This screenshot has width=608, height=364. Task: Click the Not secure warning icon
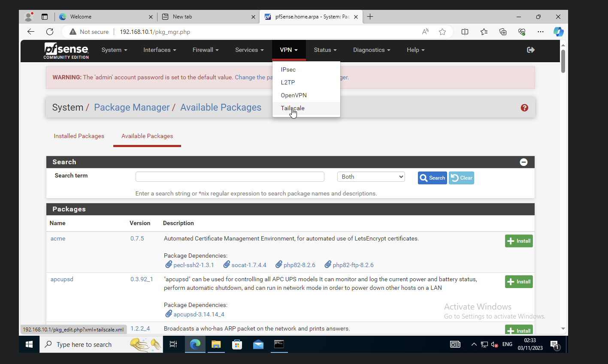73,32
